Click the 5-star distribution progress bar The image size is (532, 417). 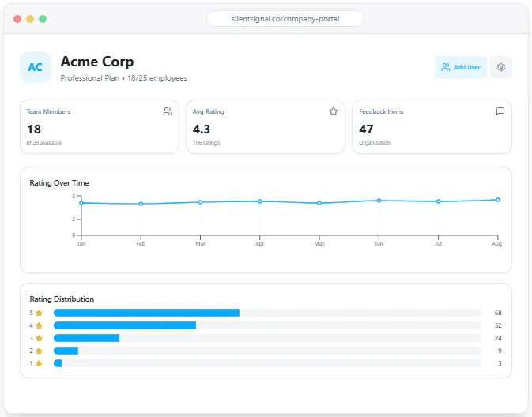tap(267, 313)
